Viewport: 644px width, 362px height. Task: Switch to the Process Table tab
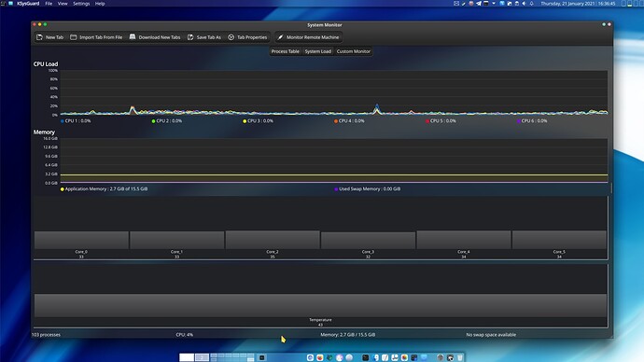285,51
